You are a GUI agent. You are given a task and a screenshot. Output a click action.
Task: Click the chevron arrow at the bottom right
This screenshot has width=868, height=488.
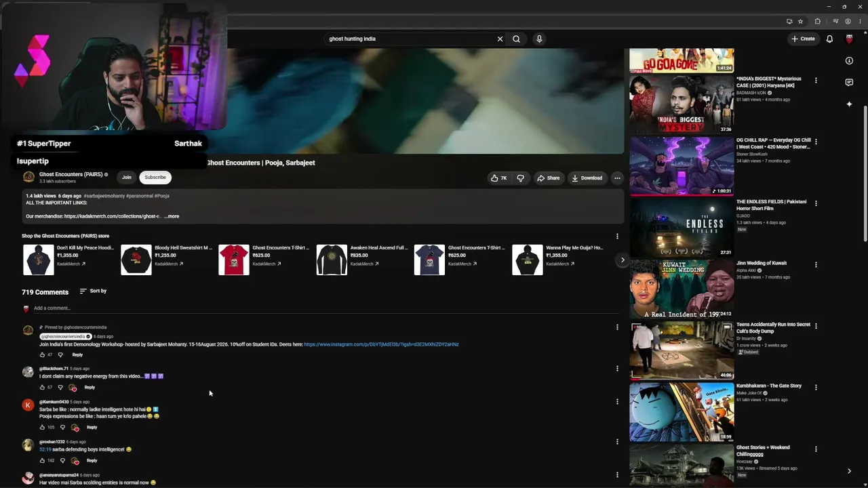(x=849, y=471)
